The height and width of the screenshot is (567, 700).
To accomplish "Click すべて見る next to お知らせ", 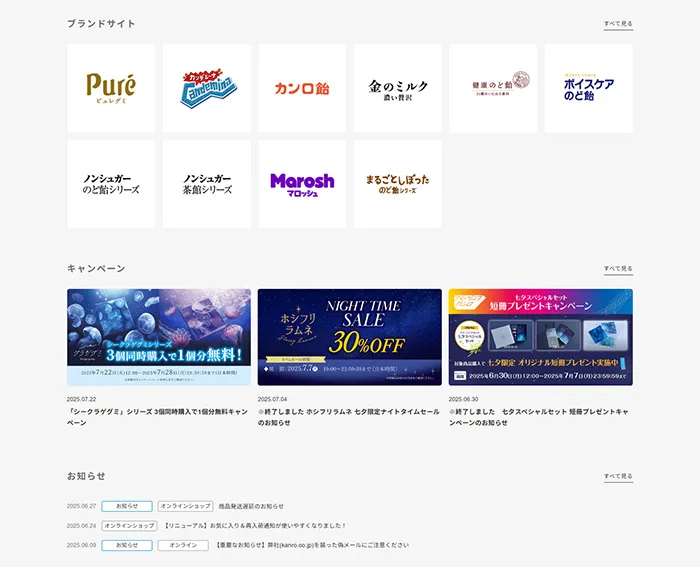I will click(x=618, y=476).
